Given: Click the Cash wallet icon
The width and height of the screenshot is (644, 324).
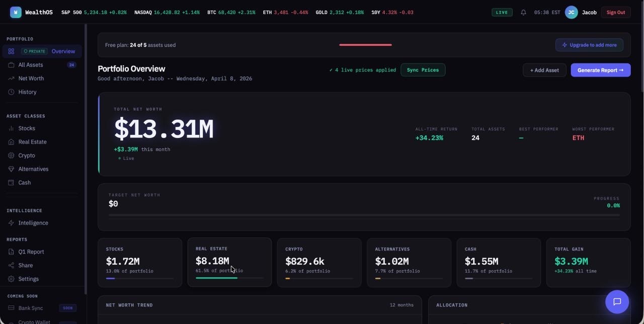Looking at the screenshot, I should pos(11,183).
